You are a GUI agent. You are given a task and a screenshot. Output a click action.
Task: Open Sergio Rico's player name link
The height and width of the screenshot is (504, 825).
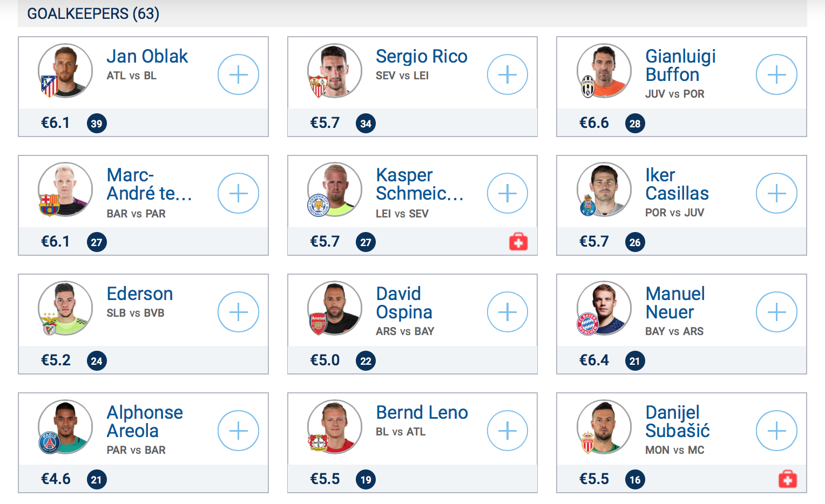tap(422, 56)
